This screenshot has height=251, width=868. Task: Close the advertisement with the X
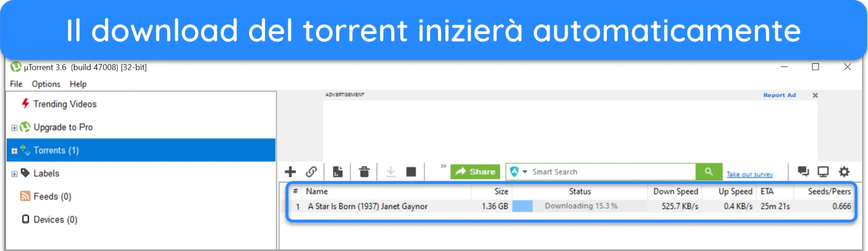(815, 95)
